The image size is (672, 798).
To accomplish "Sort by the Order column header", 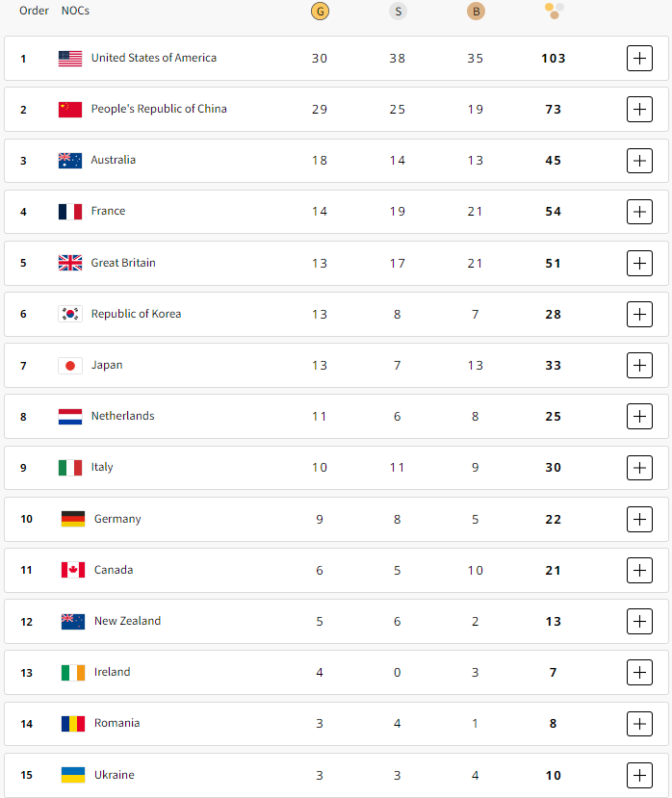I will [34, 11].
